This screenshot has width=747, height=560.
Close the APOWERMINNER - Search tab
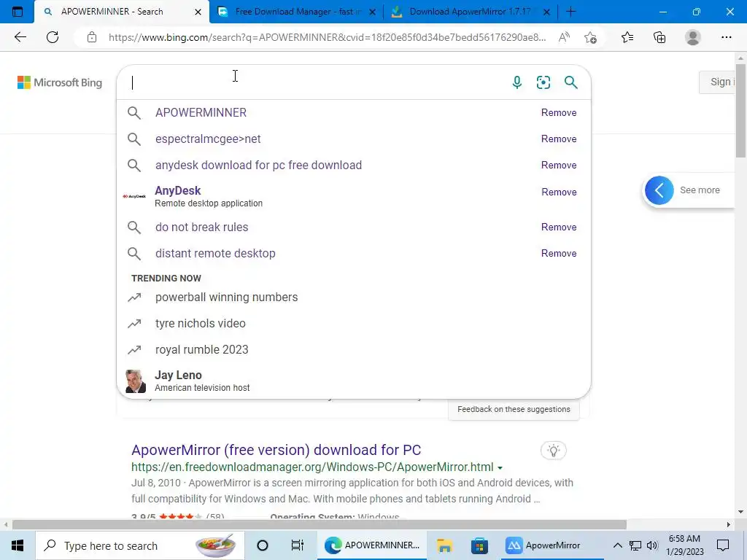198,12
